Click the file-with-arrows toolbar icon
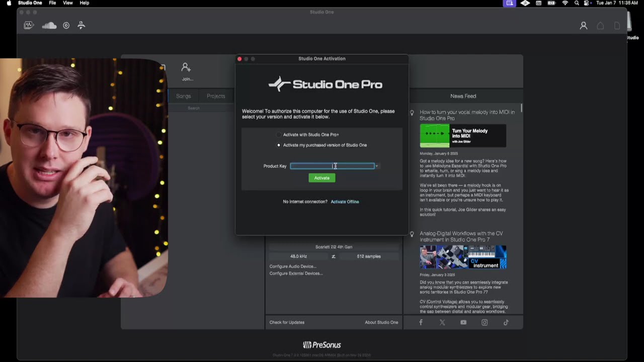 click(81, 25)
